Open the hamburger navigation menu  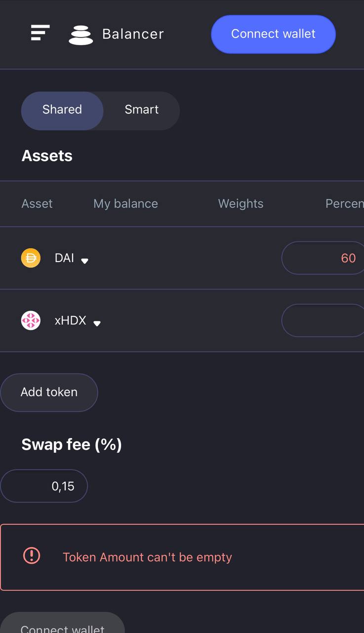(40, 33)
